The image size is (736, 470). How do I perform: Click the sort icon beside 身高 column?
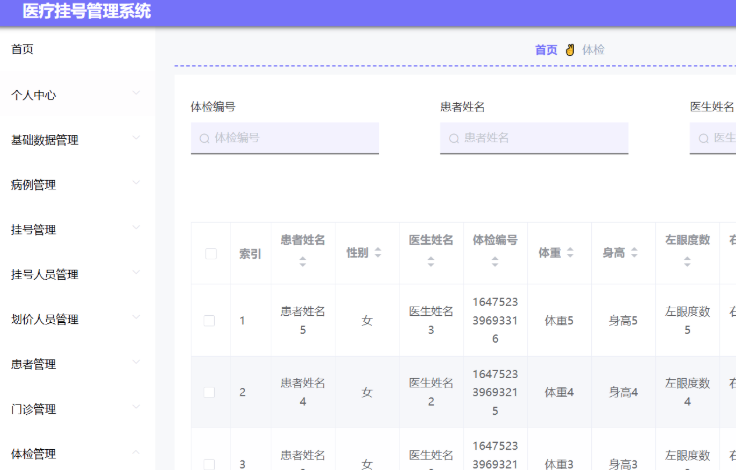click(x=634, y=253)
